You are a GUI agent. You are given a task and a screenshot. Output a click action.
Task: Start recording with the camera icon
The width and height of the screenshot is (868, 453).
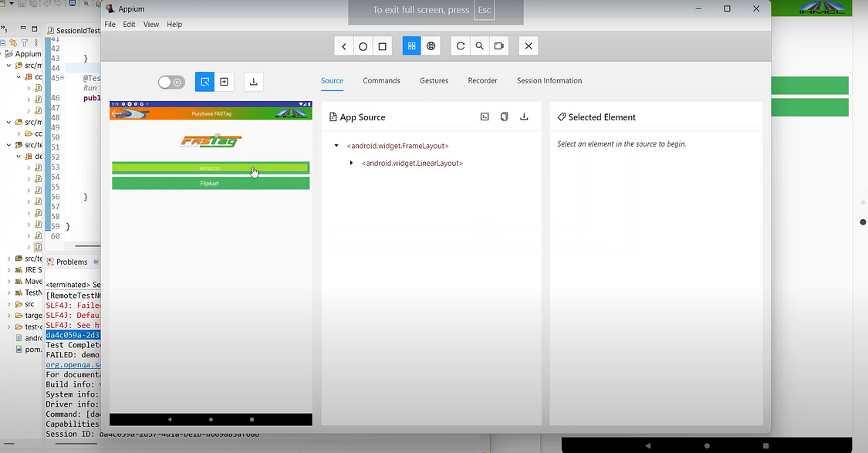498,46
